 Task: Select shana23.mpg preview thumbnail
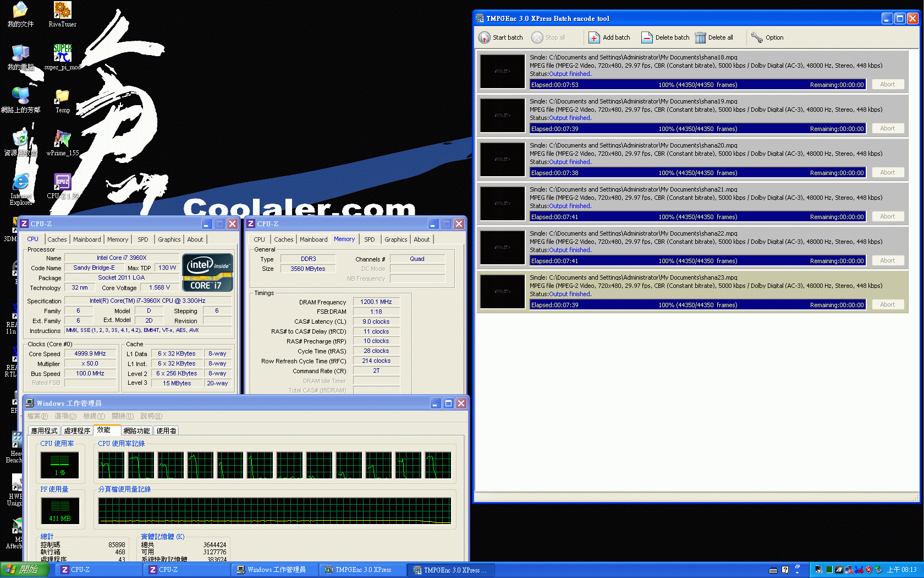(503, 291)
